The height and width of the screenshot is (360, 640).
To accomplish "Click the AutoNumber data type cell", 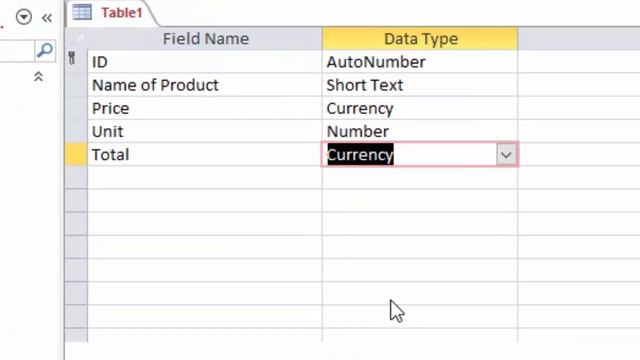I will [420, 62].
